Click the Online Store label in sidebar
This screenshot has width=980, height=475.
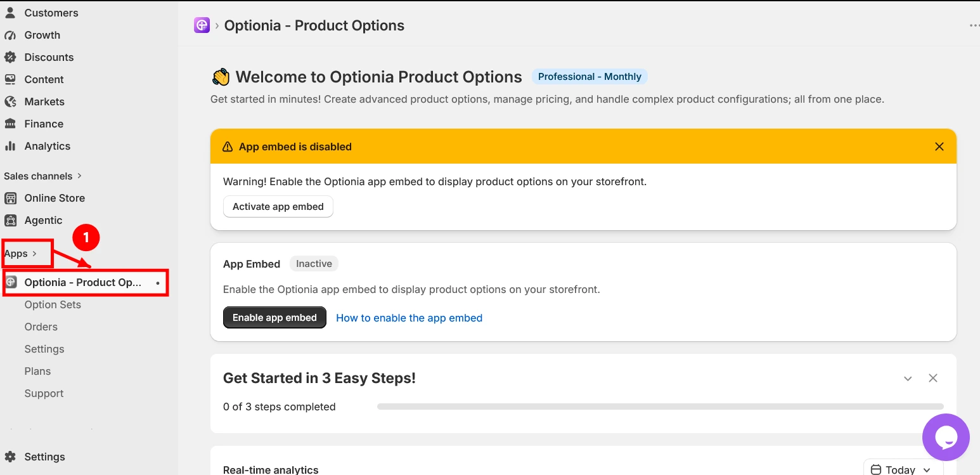(55, 198)
